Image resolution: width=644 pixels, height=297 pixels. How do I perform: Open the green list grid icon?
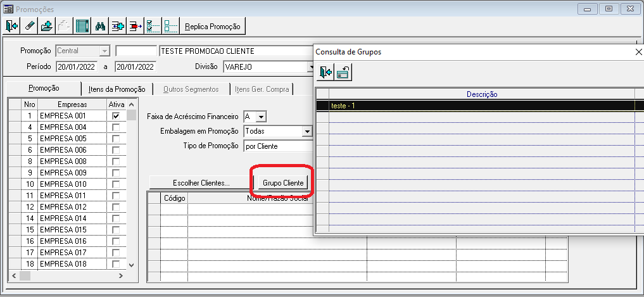tap(82, 27)
